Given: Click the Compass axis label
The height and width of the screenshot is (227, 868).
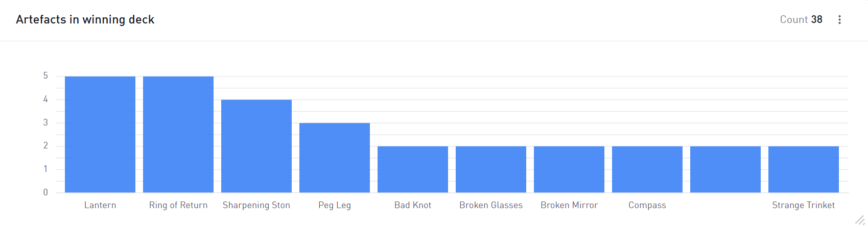Looking at the screenshot, I should (647, 205).
